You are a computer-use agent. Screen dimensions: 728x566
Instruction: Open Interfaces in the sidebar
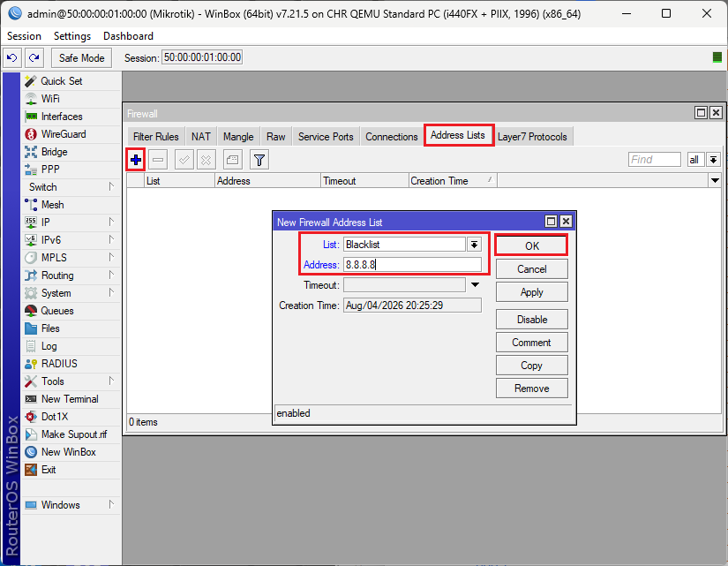72,117
